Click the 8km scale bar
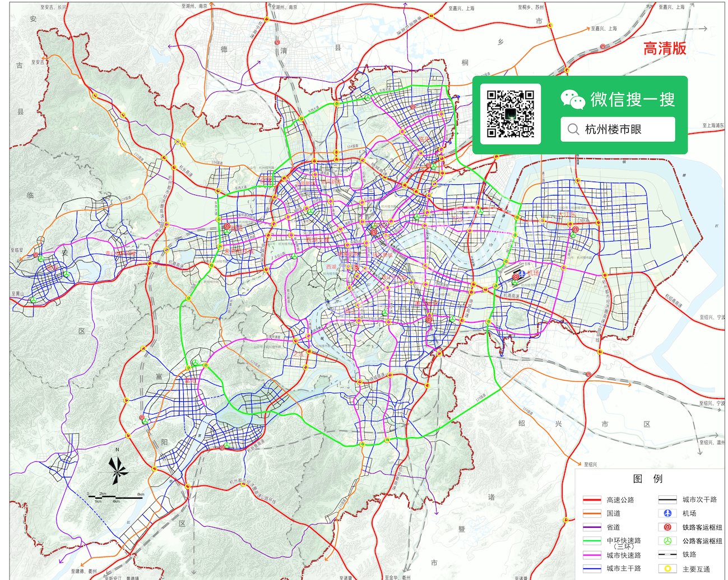 click(x=116, y=497)
